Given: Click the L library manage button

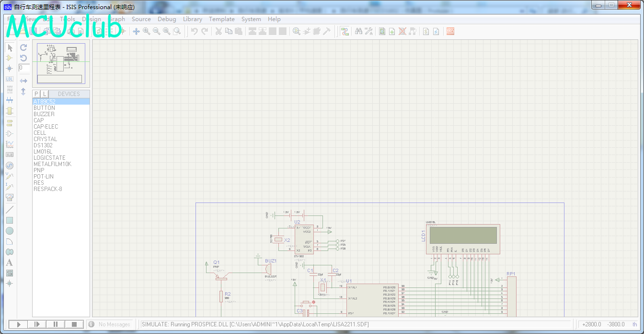Looking at the screenshot, I should [x=44, y=94].
